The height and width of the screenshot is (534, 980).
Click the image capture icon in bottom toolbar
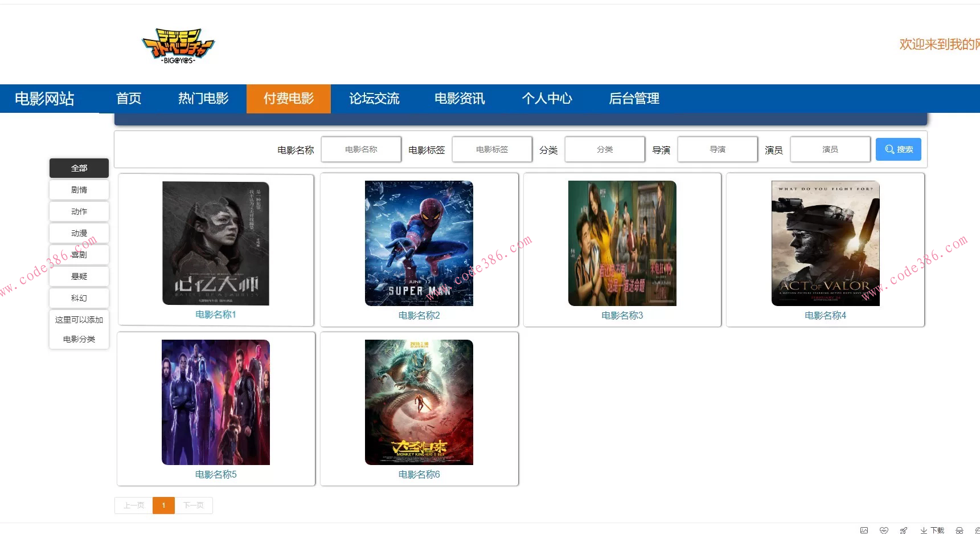[864, 530]
